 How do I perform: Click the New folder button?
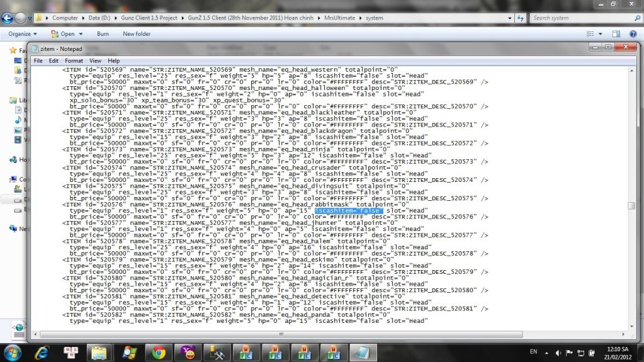(137, 33)
